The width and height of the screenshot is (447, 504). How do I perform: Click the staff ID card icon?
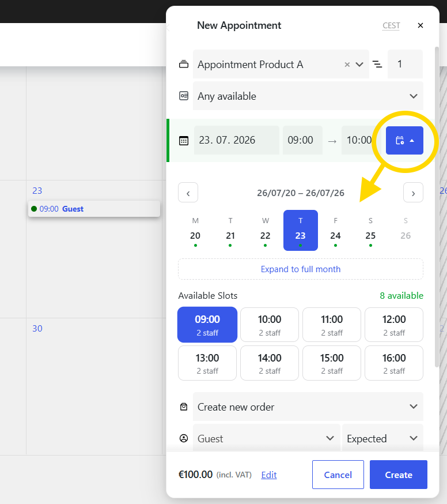tap(184, 96)
